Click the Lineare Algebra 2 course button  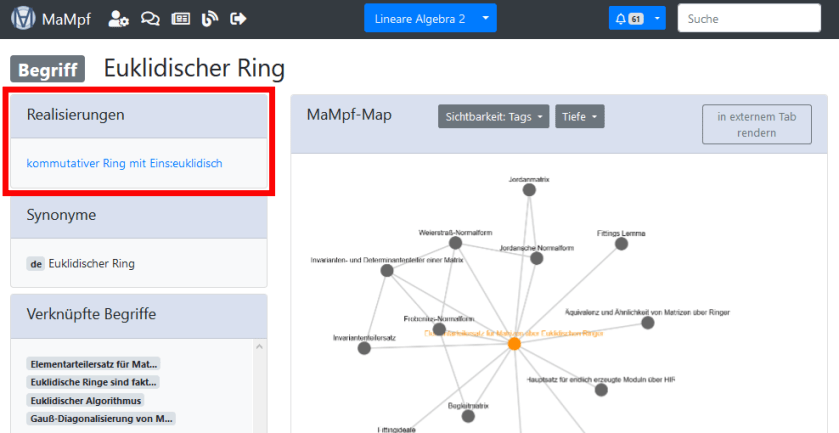(419, 18)
